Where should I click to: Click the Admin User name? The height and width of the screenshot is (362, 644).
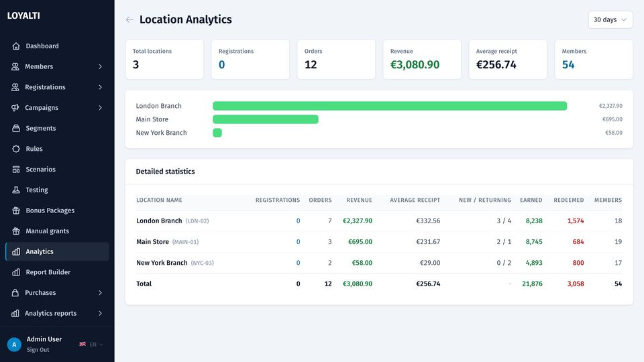coord(44,339)
